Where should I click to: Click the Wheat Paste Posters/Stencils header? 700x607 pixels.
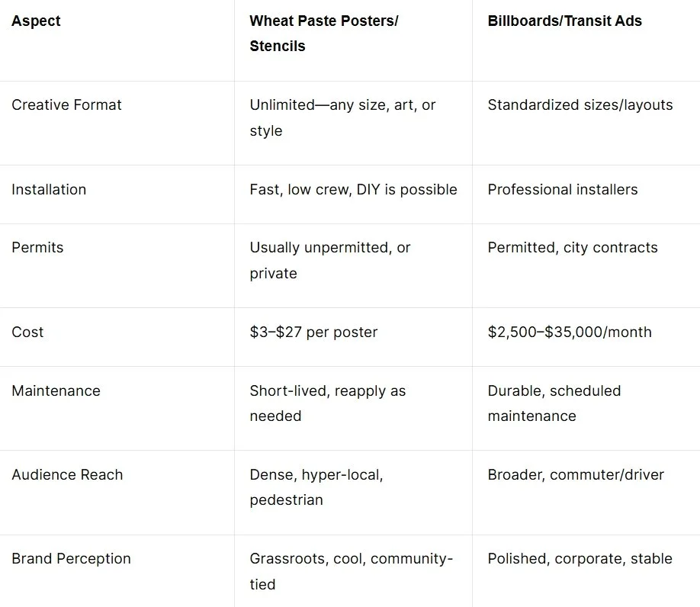pos(323,34)
